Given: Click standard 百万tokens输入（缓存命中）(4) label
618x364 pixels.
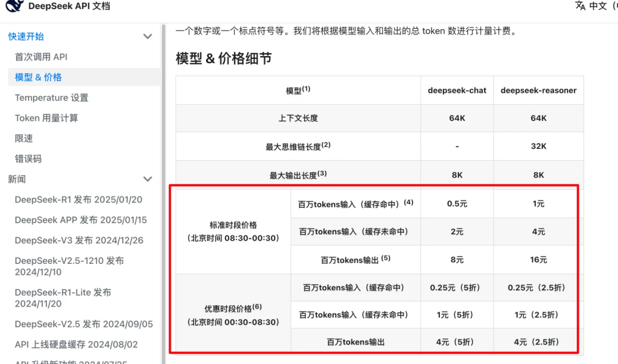Looking at the screenshot, I should pos(355,204).
